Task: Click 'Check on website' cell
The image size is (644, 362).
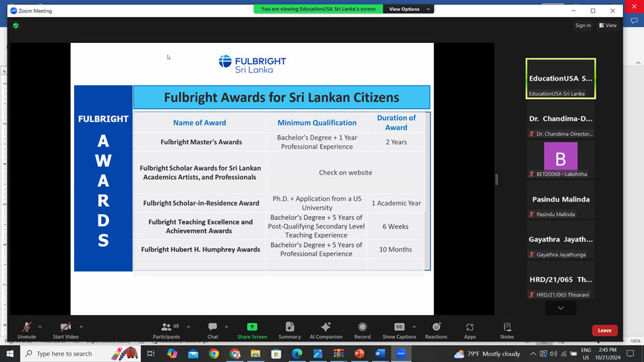Action: click(x=345, y=172)
